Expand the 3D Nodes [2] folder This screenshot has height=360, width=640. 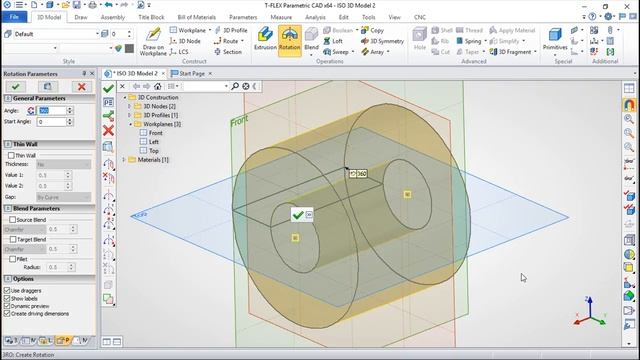(130, 106)
